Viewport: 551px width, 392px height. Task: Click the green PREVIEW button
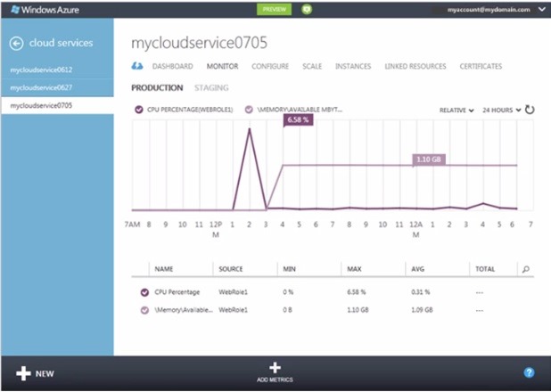click(274, 10)
